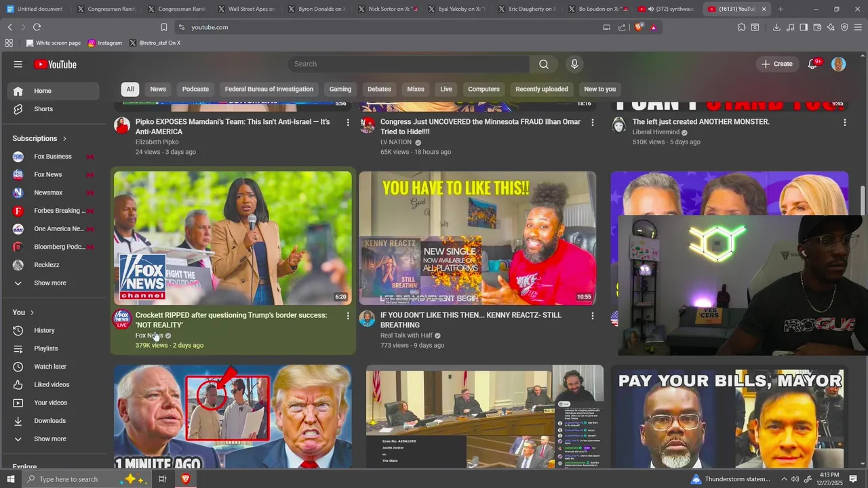The width and height of the screenshot is (868, 488).
Task: Expand Show more under Subscriptions
Action: (54, 283)
